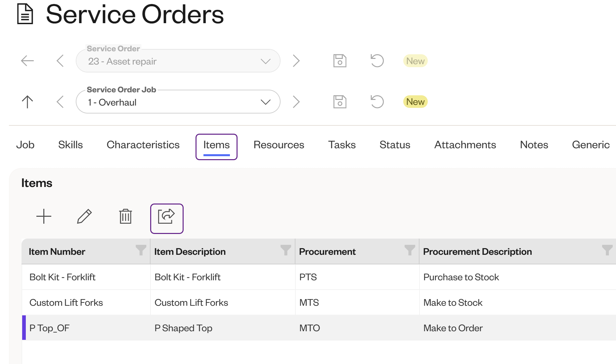Viewport: 616px width, 364px height.
Task: Undo changes to the Service Order Job
Action: [x=377, y=102]
